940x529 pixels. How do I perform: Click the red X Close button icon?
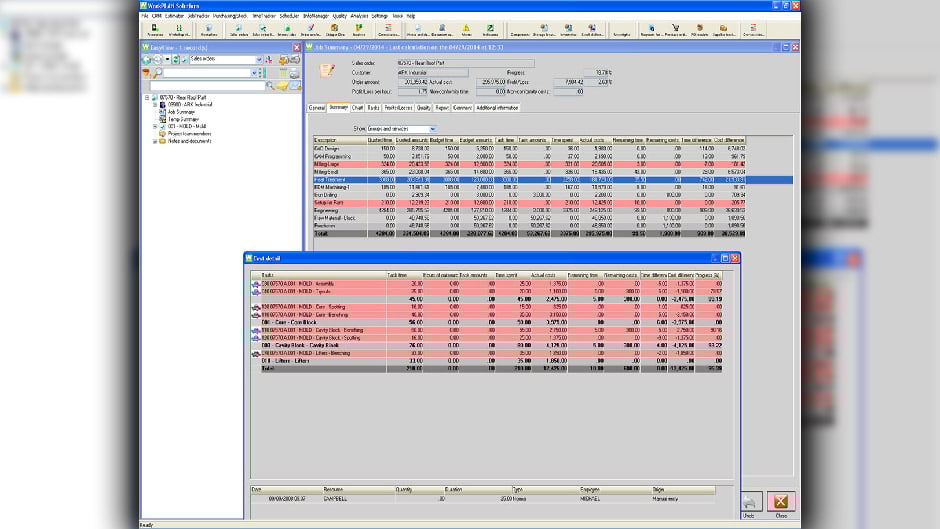tap(782, 502)
